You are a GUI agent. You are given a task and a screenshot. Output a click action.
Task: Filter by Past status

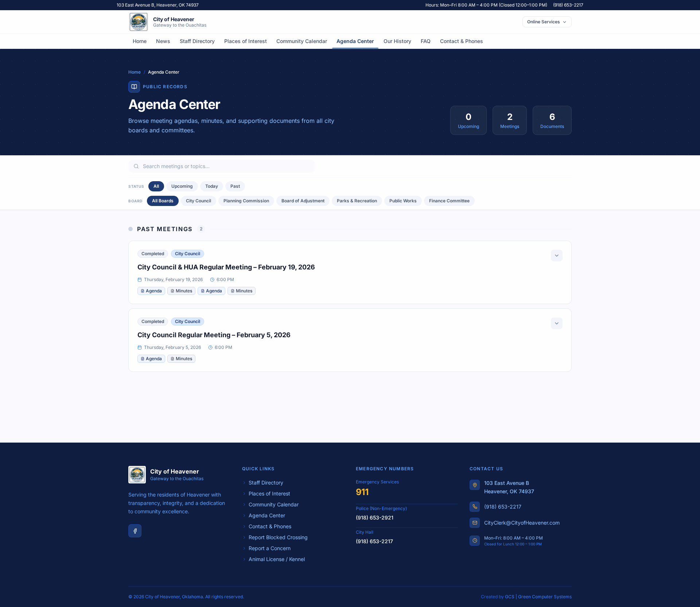tap(235, 186)
